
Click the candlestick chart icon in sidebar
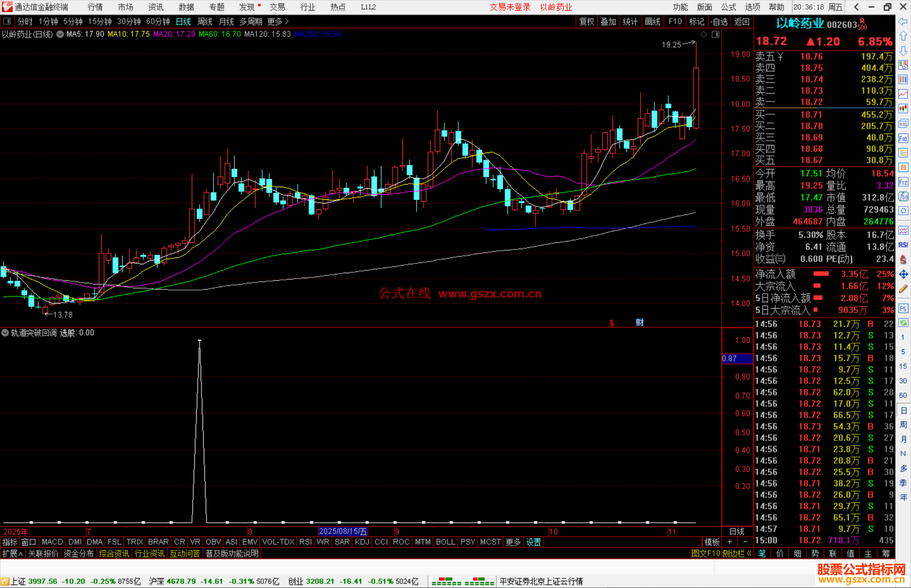click(x=903, y=109)
